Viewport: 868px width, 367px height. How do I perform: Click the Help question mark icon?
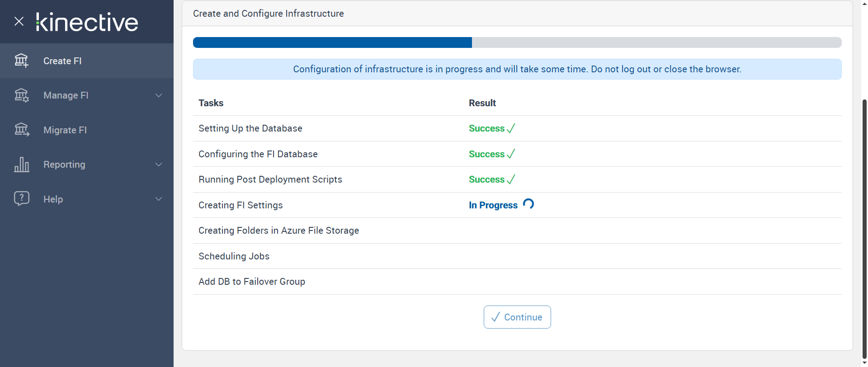[21, 199]
